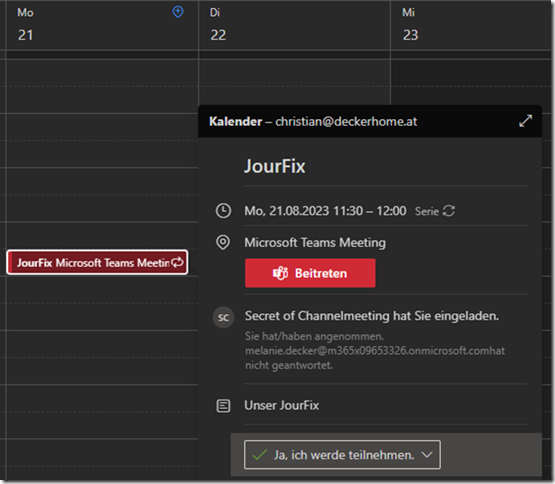Click the SC organizer avatar
Viewport: 555px width, 484px height.
(223, 317)
